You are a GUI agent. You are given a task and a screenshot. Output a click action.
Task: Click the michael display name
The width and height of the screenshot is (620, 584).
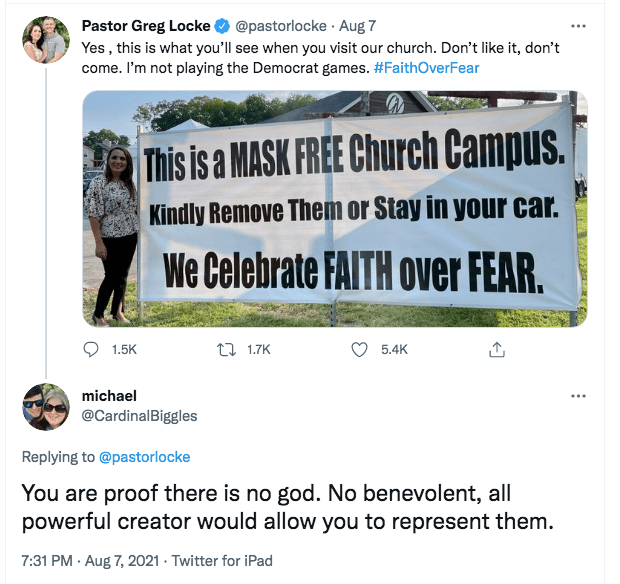tap(109, 396)
